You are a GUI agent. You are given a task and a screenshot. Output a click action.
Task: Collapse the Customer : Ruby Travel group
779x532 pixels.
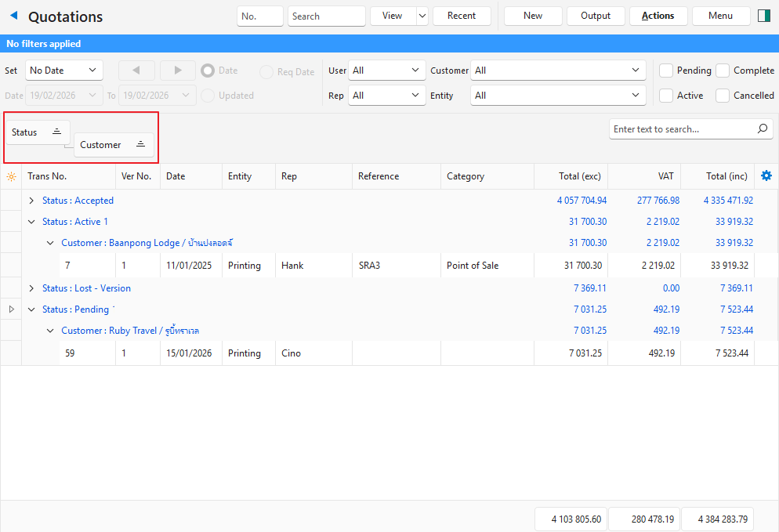pos(51,331)
